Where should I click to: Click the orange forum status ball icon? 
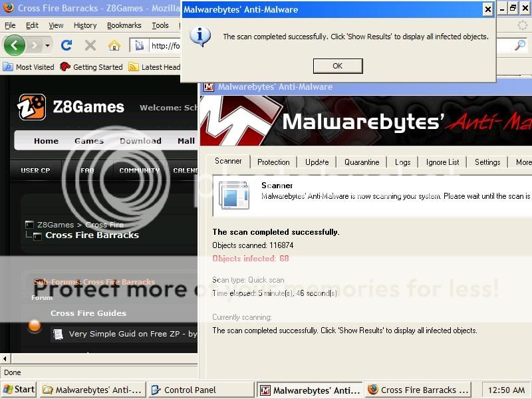tap(35, 326)
